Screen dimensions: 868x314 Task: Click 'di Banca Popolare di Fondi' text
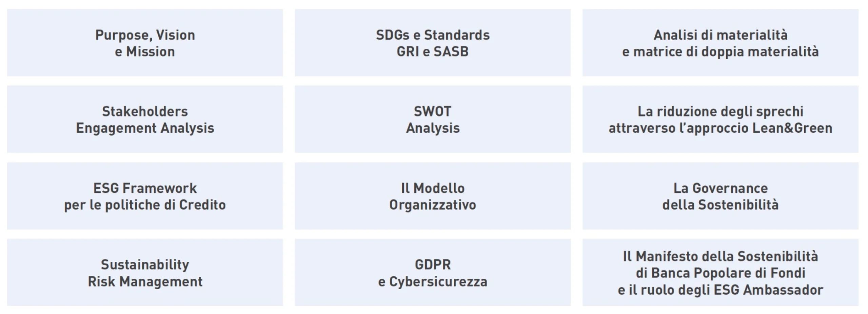(x=721, y=273)
